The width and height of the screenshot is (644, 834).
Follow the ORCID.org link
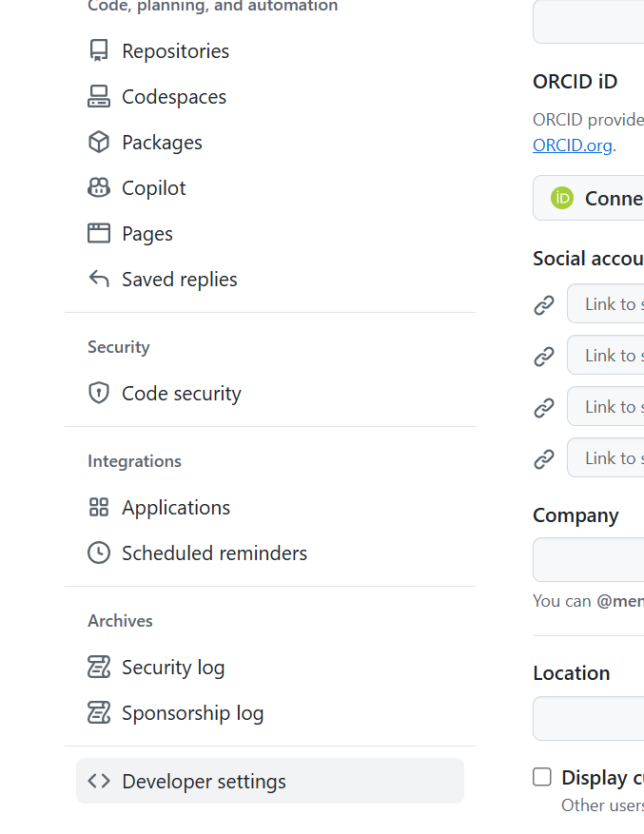(573, 145)
